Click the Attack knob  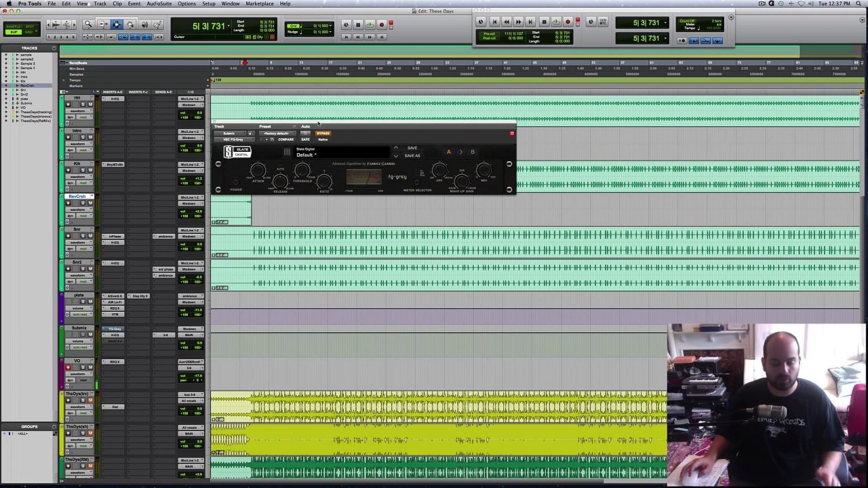[258, 169]
